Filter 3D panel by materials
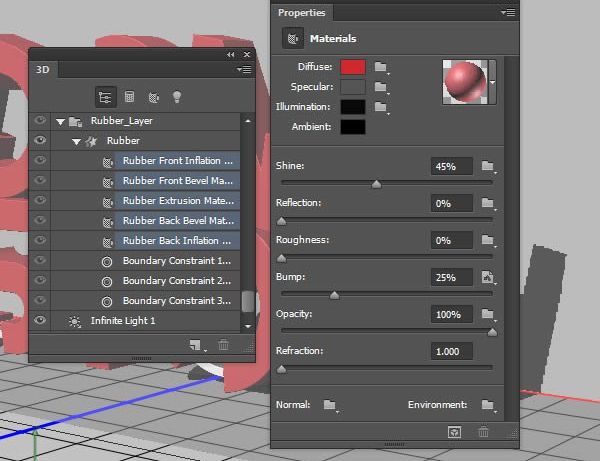The width and height of the screenshot is (600, 461). coord(153,98)
